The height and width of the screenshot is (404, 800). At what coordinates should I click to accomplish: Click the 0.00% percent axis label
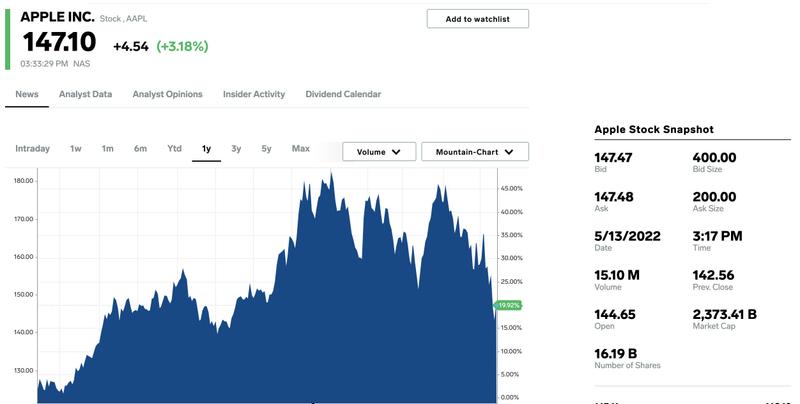pos(510,397)
